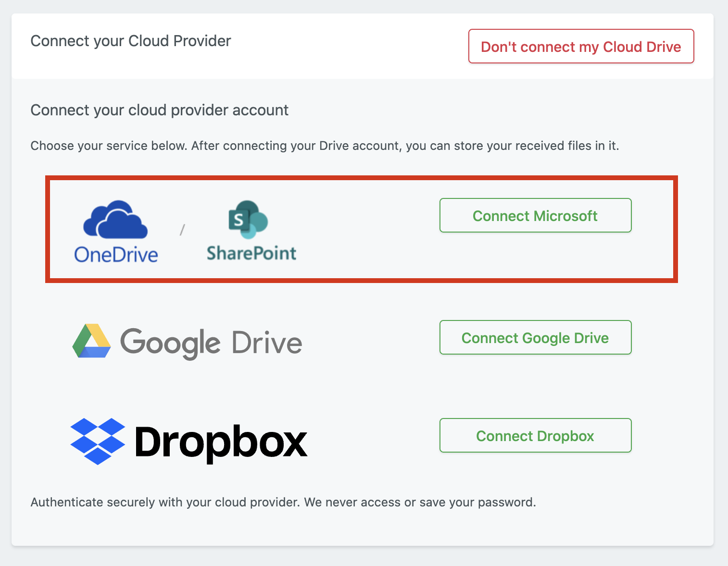Select 'Connect your cloud provider account' subheading

(160, 110)
